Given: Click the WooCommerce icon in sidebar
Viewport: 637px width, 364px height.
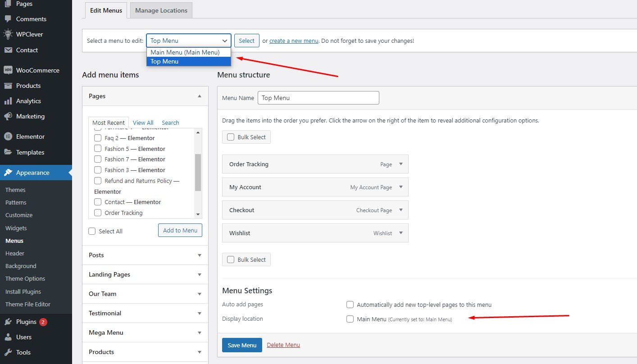Looking at the screenshot, I should click(x=8, y=70).
